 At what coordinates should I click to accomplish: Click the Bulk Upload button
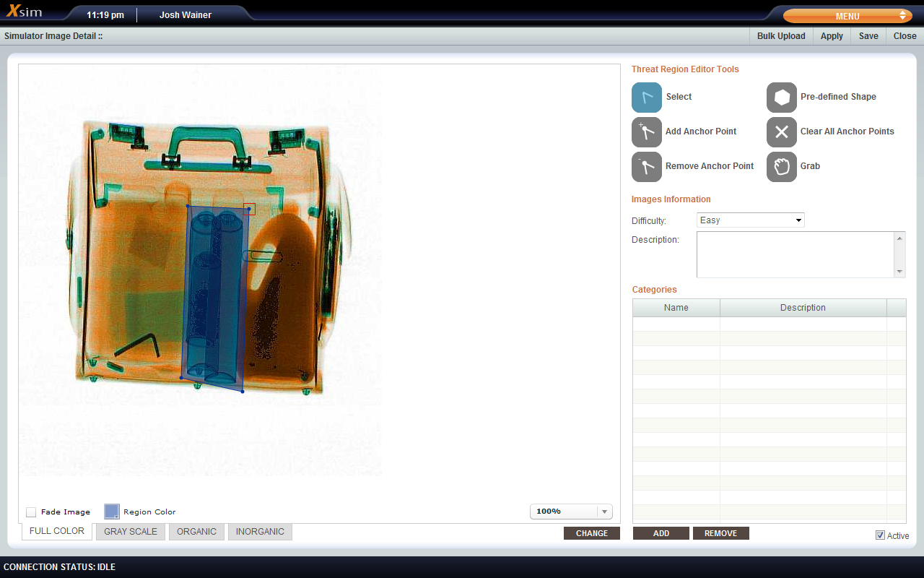(x=781, y=36)
